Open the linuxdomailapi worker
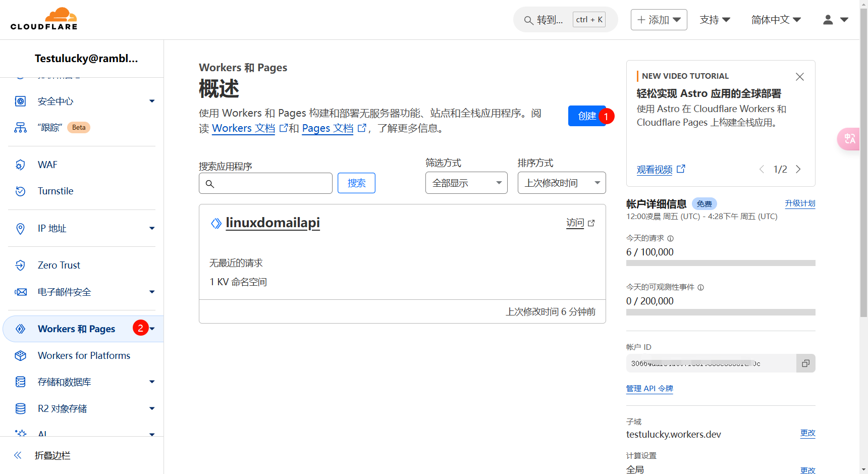The height and width of the screenshot is (474, 868). click(273, 223)
